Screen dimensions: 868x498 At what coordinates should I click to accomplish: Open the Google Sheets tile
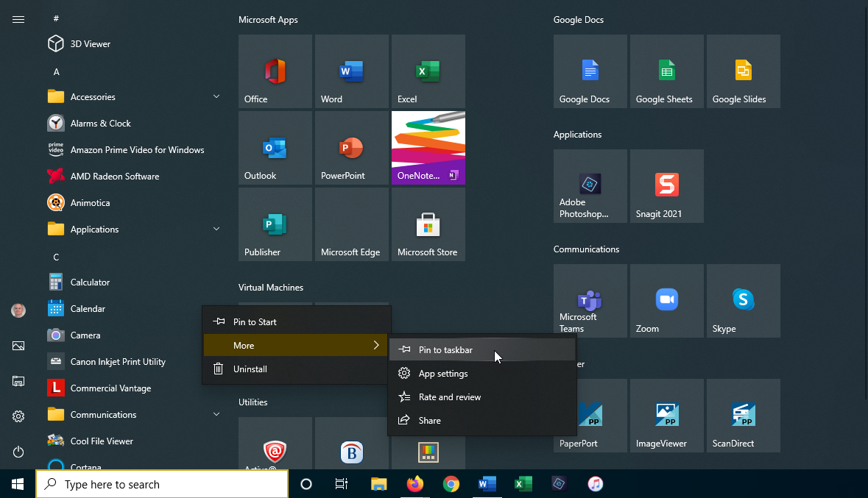point(666,71)
